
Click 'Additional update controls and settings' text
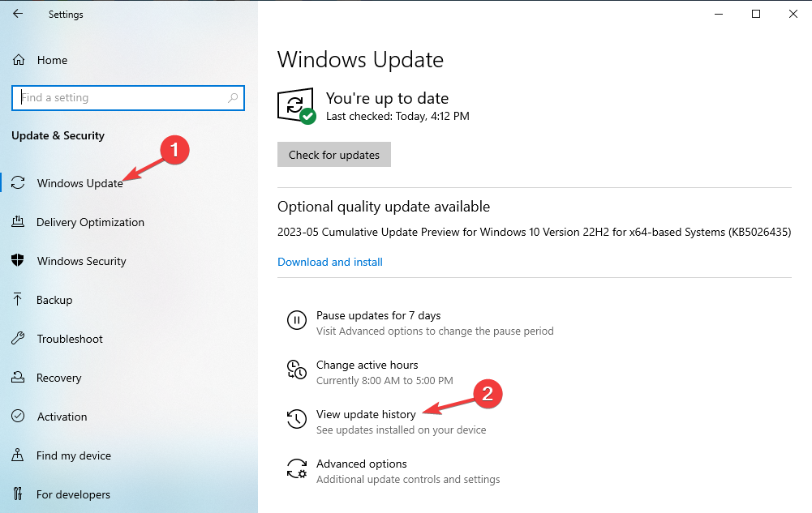pos(408,480)
